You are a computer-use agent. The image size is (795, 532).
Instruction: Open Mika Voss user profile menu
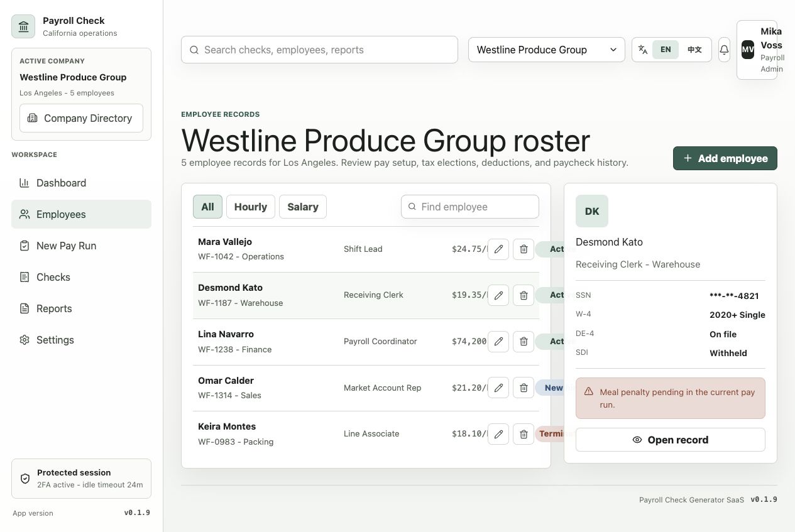tap(757, 50)
